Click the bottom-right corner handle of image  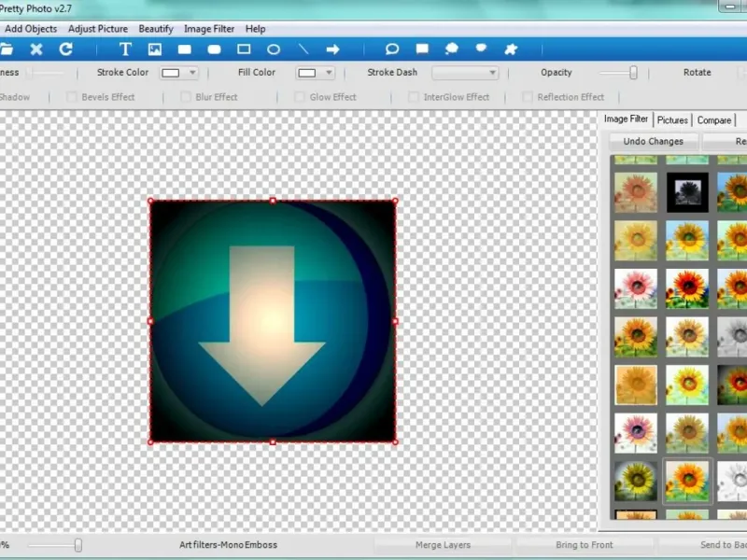coord(395,442)
